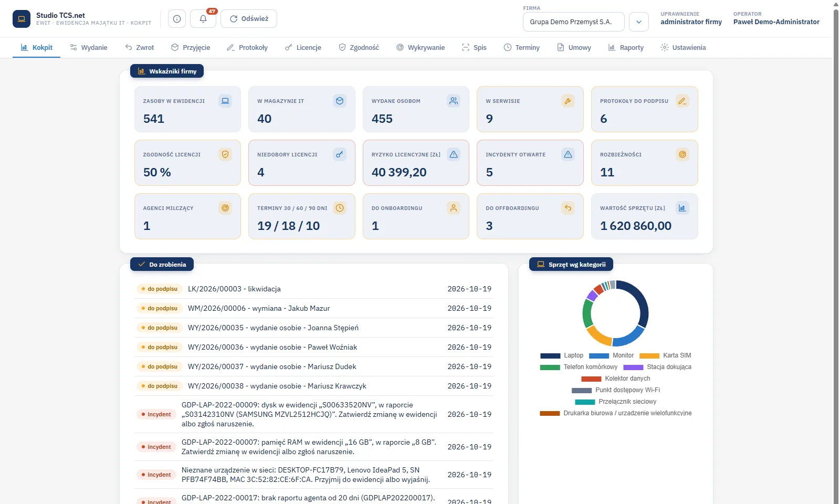Click warning icon on Ryzyko licencyjne card

point(454,154)
